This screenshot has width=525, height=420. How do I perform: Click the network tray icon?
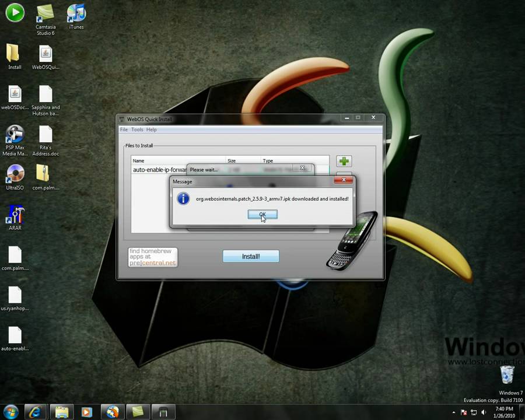[x=474, y=412]
